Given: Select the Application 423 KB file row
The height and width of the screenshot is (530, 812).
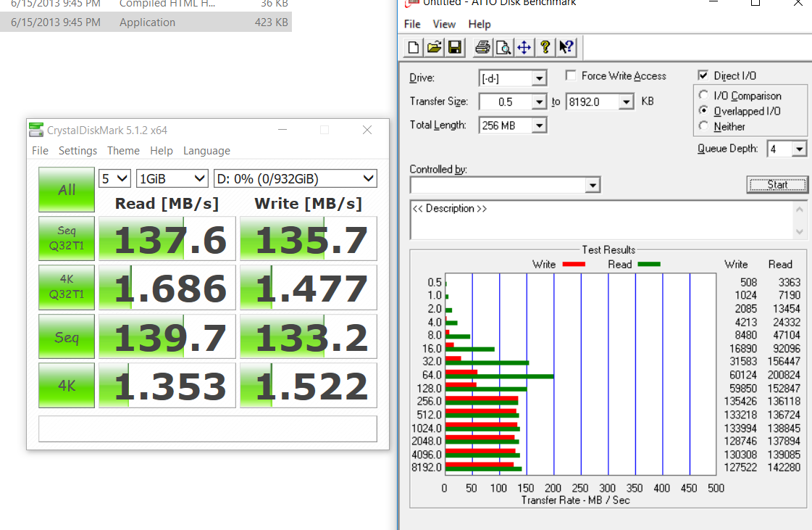Looking at the screenshot, I should point(146,22).
